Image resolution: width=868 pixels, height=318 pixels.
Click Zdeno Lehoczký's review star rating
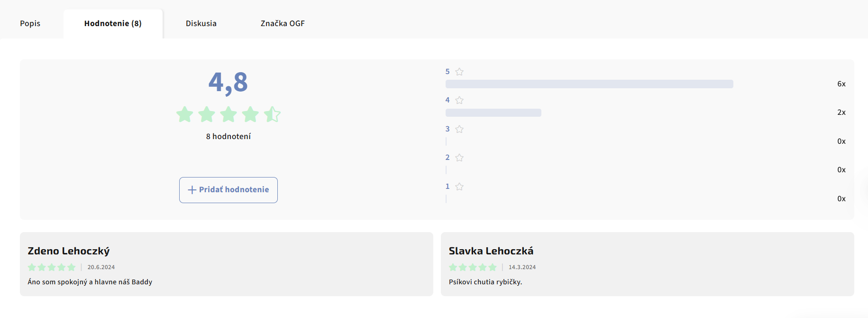pos(52,267)
